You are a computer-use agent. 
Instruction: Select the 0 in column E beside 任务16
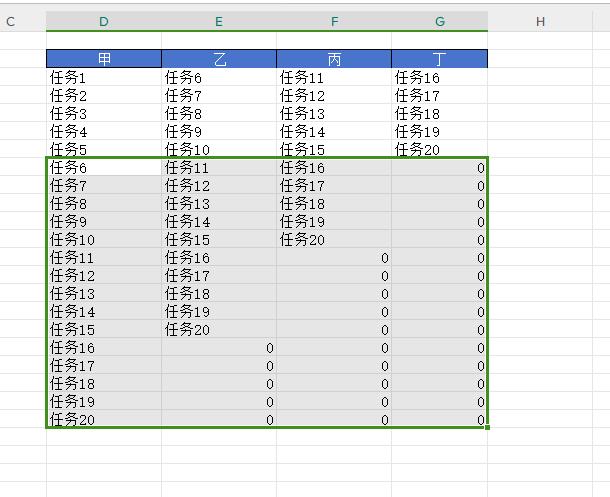pos(219,347)
